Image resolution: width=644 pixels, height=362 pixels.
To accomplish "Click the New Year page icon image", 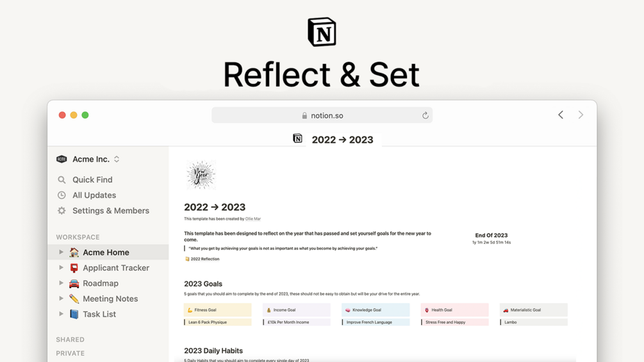I will [x=201, y=175].
